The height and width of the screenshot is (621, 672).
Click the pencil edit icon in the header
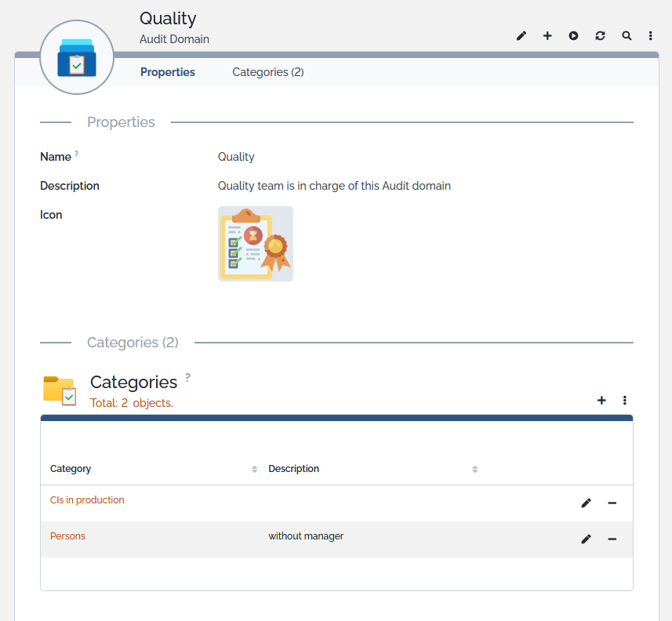[521, 36]
